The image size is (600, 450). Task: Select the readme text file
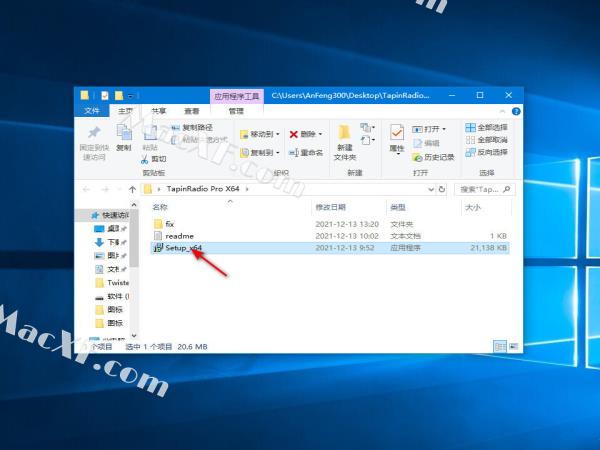(330, 236)
